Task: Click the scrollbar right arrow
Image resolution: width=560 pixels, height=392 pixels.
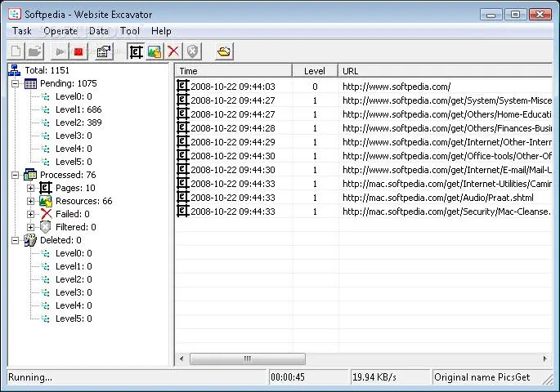Action: coord(545,359)
